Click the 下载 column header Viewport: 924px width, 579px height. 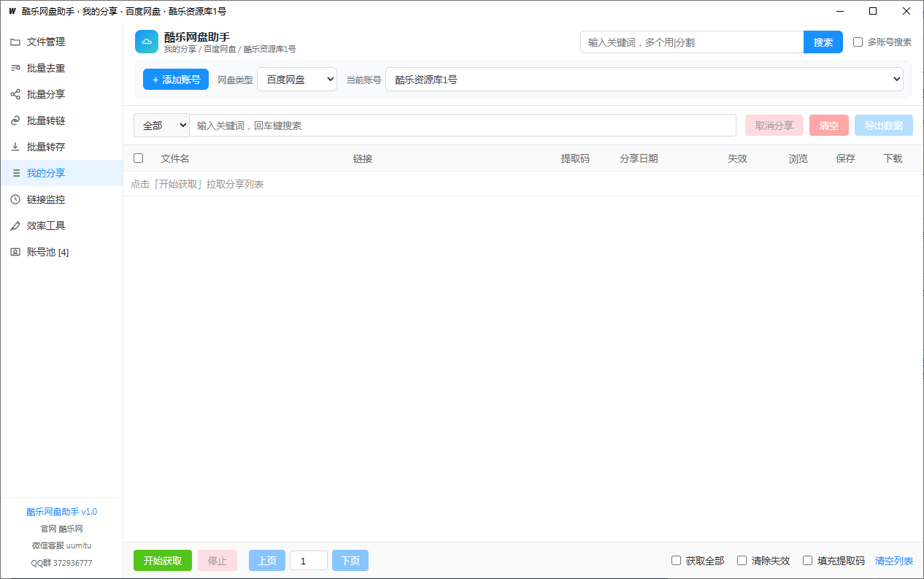pyautogui.click(x=893, y=158)
